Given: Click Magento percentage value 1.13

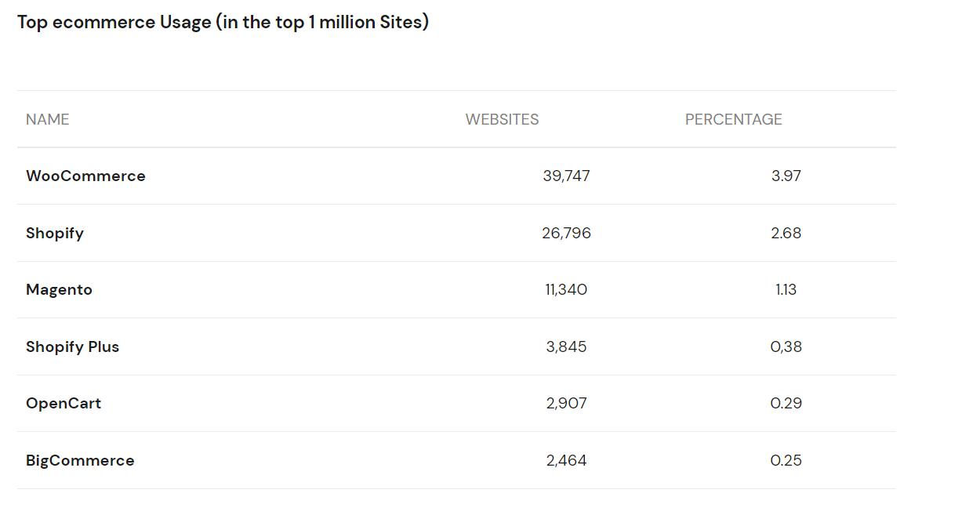Looking at the screenshot, I should click(x=786, y=289).
